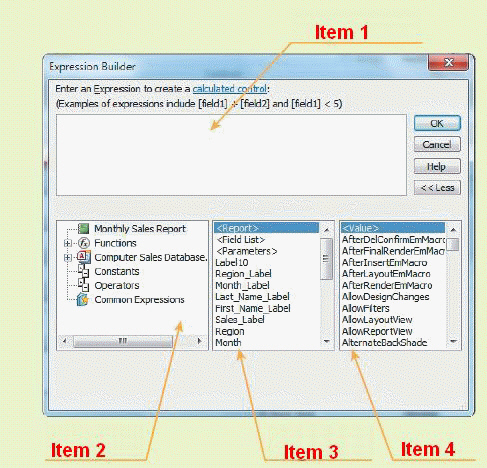Click the Computer Sales Database Access icon
Image resolution: width=487 pixels, height=468 pixels.
point(84,257)
